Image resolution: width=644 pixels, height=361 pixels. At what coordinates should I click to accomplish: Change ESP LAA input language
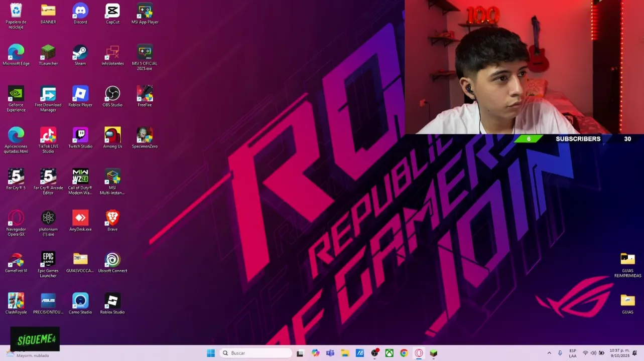(x=573, y=353)
